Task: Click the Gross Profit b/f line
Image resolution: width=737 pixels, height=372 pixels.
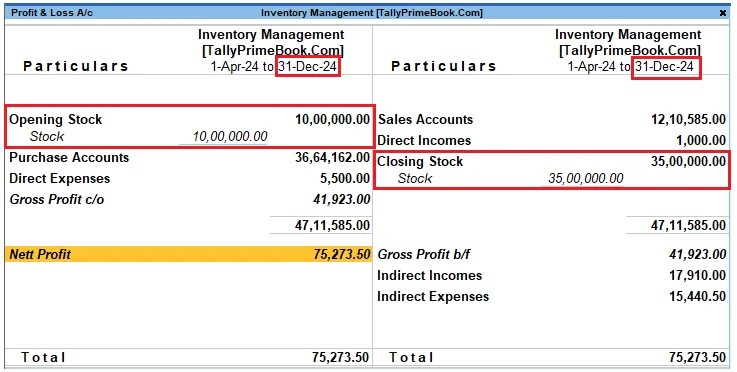Action: click(x=552, y=254)
